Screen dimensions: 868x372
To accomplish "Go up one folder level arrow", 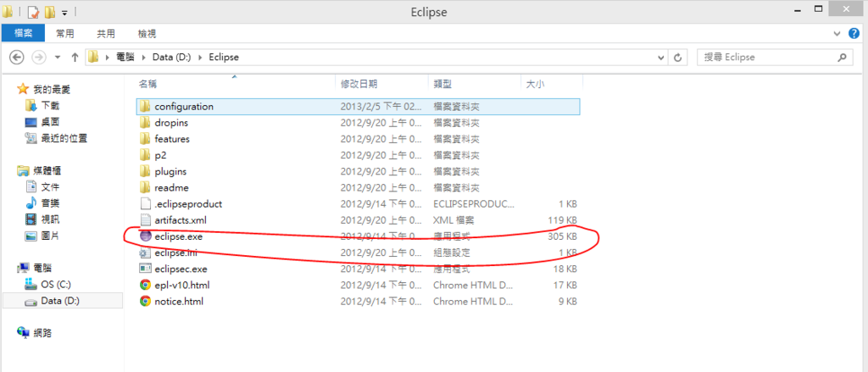I will tap(75, 57).
